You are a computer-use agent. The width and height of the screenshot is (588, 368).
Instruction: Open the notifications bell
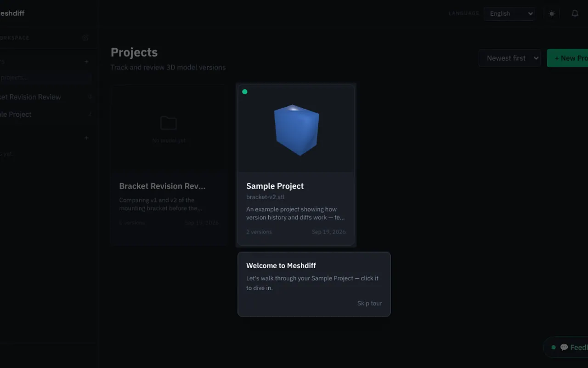pyautogui.click(x=575, y=14)
